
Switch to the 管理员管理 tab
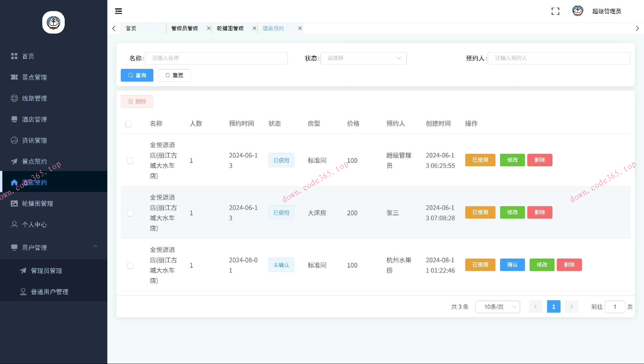(184, 28)
